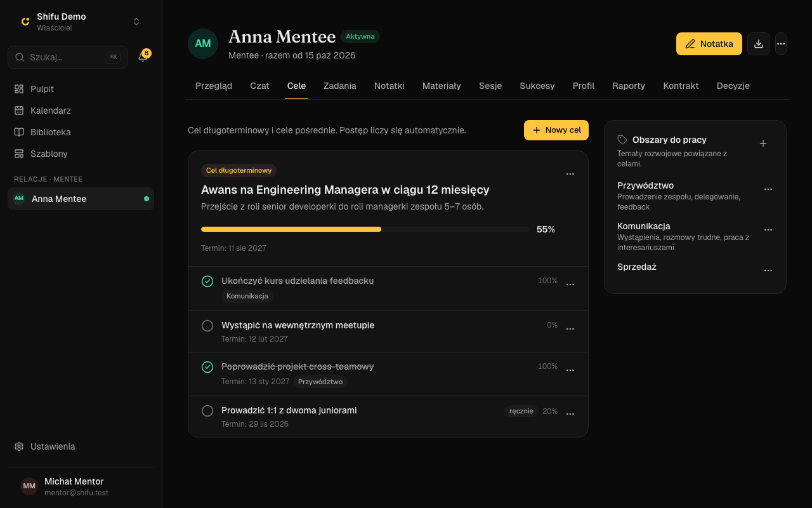
Task: Open options for "Ukończyć kurs udzielania feedbacku"
Action: tap(570, 284)
